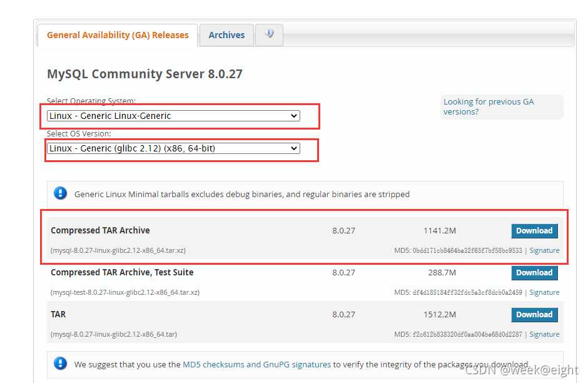
Task: Open Signature link for the mysql-test package
Action: (544, 293)
